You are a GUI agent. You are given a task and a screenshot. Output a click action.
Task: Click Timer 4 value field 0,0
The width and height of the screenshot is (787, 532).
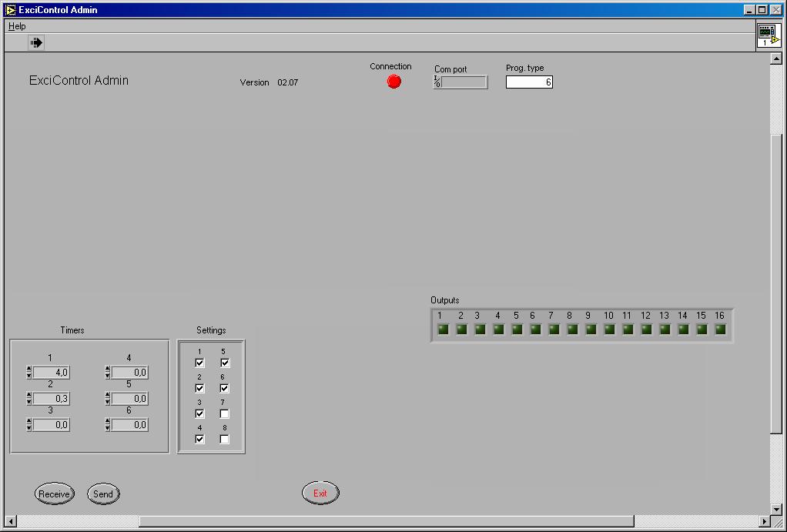point(129,373)
